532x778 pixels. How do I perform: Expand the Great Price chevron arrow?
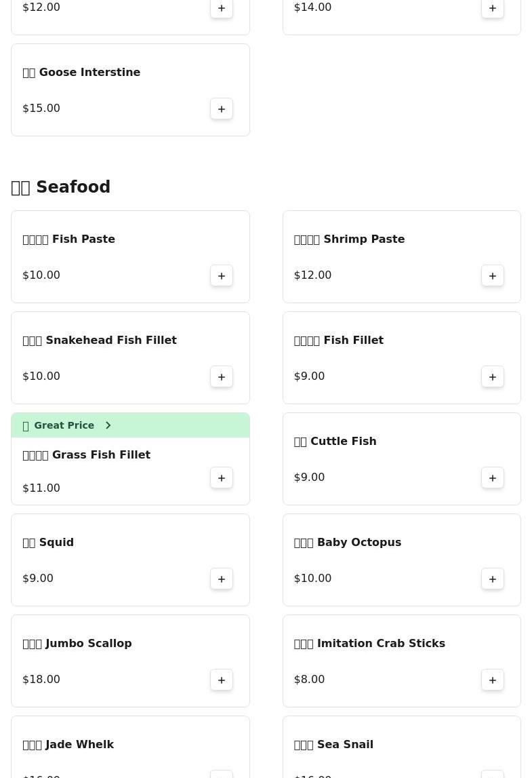(x=108, y=425)
